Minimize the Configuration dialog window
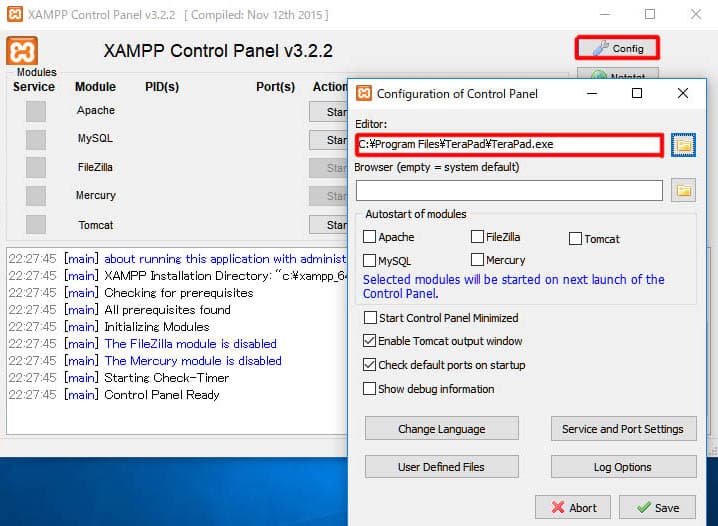The width and height of the screenshot is (718, 526). [592, 93]
